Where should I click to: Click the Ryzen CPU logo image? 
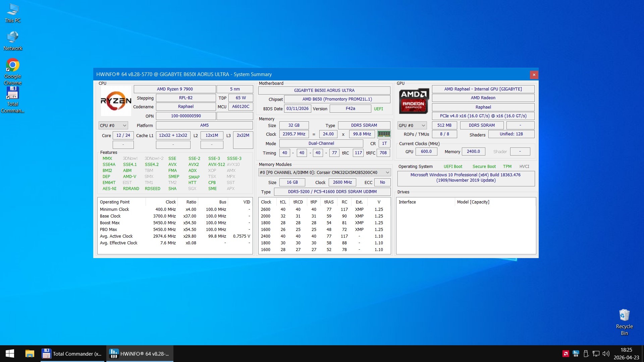point(116,101)
